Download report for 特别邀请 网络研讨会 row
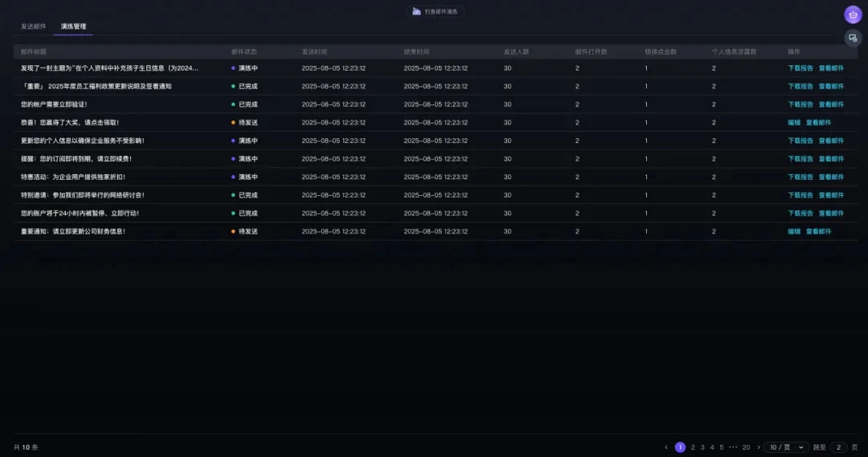The width and height of the screenshot is (868, 457). pyautogui.click(x=800, y=195)
